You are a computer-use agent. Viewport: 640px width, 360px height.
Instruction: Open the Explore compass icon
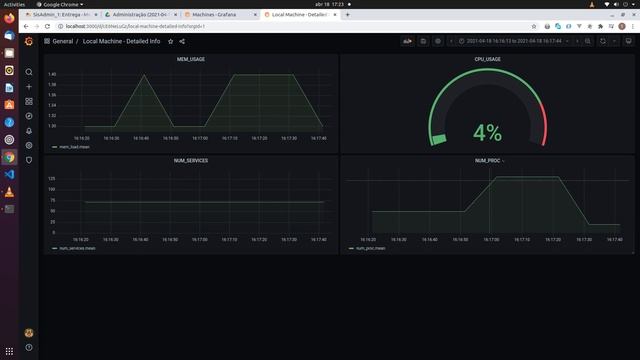click(x=29, y=116)
